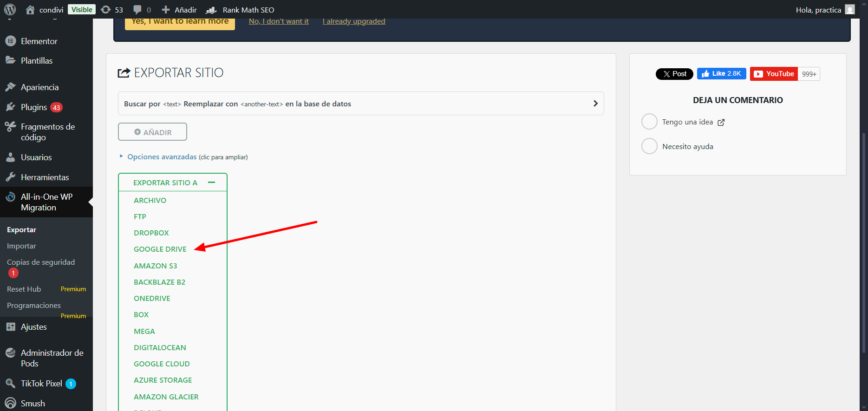Click the plus icon next to Añadir

pos(166,10)
